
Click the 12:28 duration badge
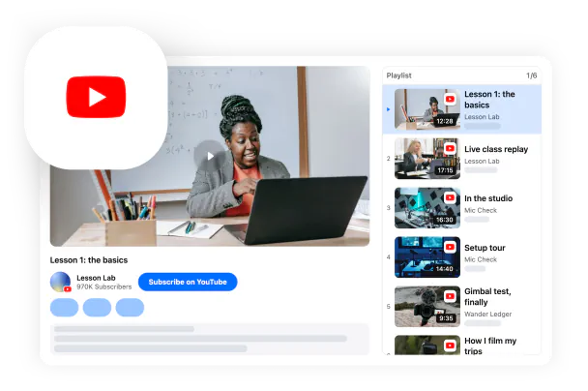click(445, 121)
